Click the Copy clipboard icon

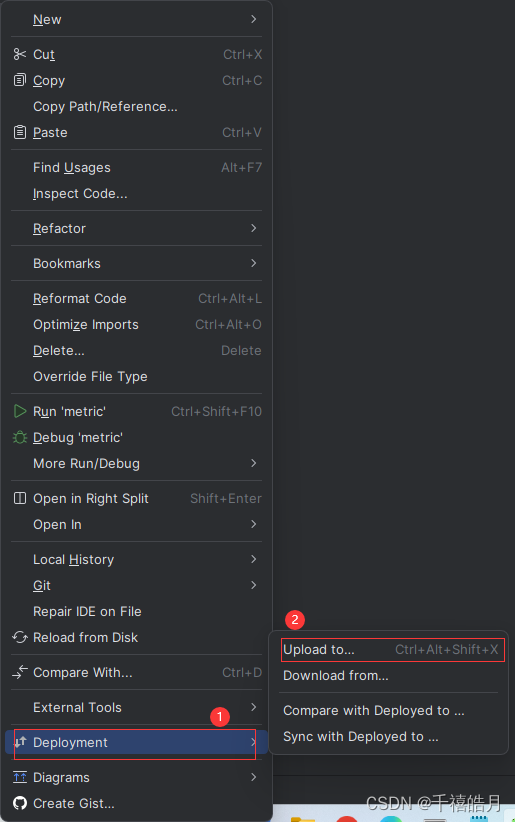[19, 80]
